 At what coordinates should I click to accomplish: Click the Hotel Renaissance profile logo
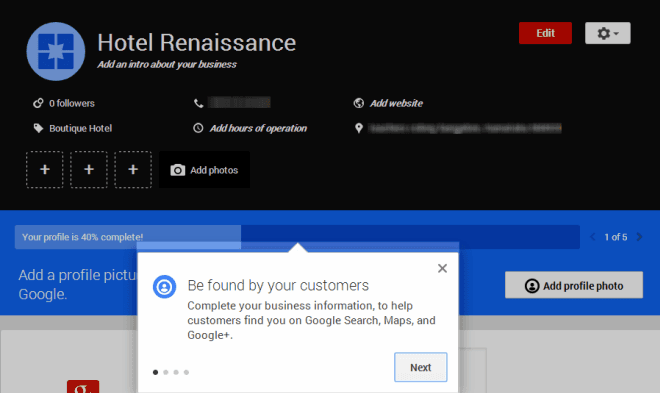[x=56, y=51]
